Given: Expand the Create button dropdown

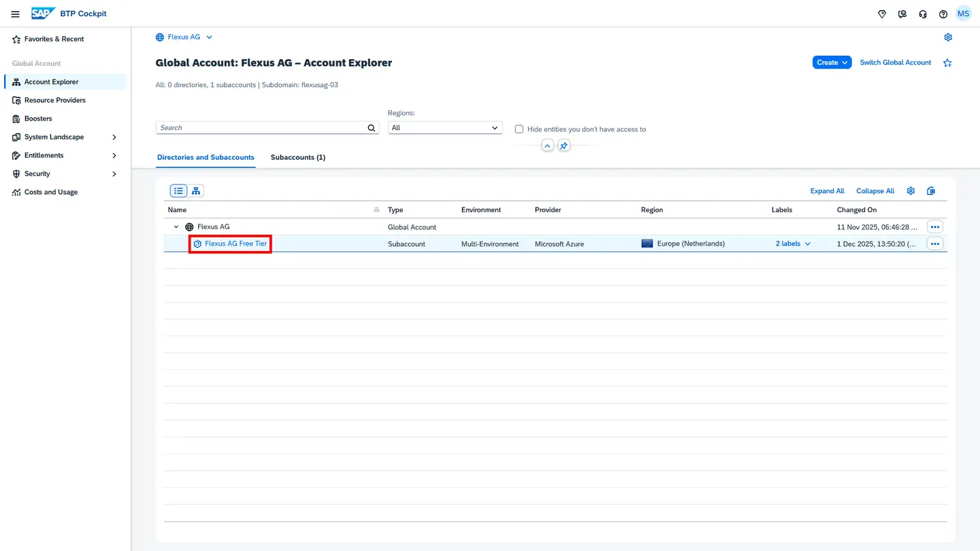Looking at the screenshot, I should click(832, 63).
